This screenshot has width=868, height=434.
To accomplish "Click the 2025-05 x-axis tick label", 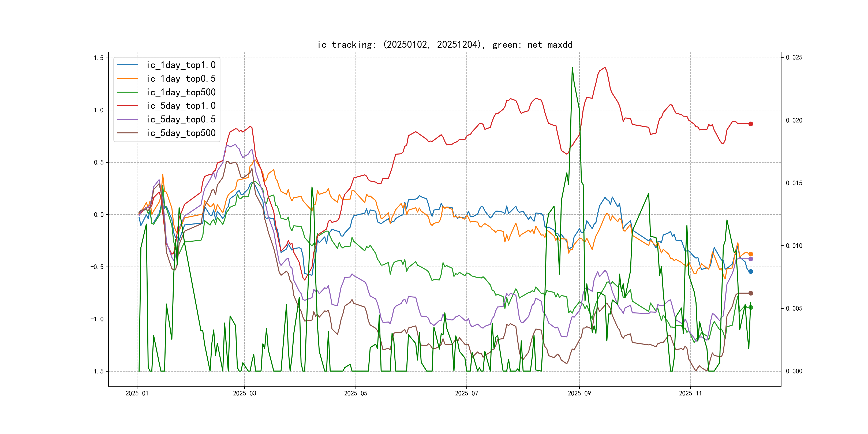I will point(356,393).
